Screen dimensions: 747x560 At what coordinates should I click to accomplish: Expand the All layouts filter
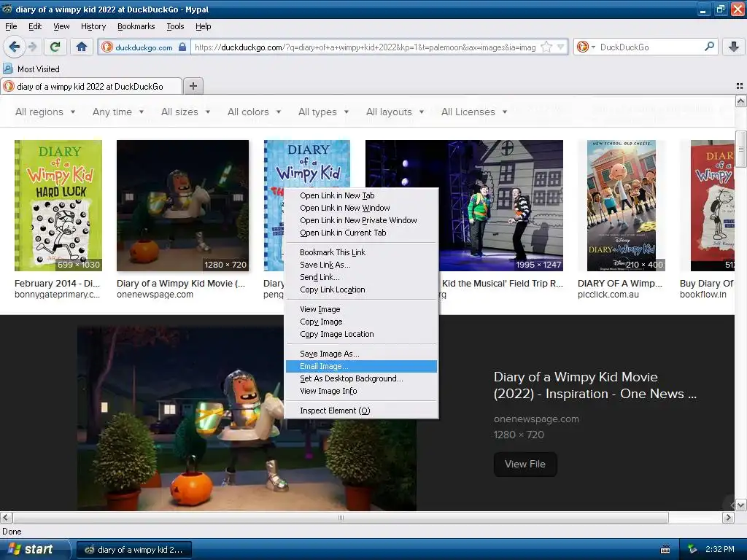tap(395, 112)
